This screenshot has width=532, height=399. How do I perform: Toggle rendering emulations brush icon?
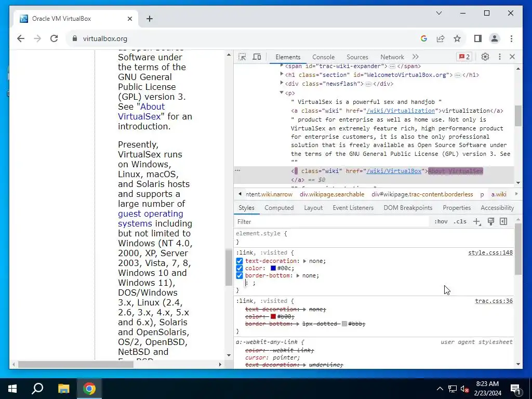(490, 221)
